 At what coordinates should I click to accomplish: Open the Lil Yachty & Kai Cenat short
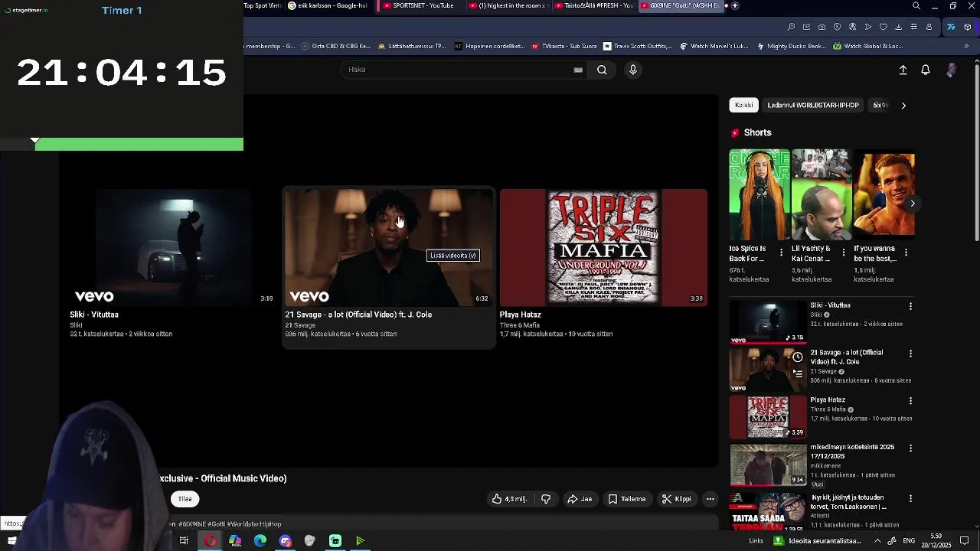(x=822, y=194)
